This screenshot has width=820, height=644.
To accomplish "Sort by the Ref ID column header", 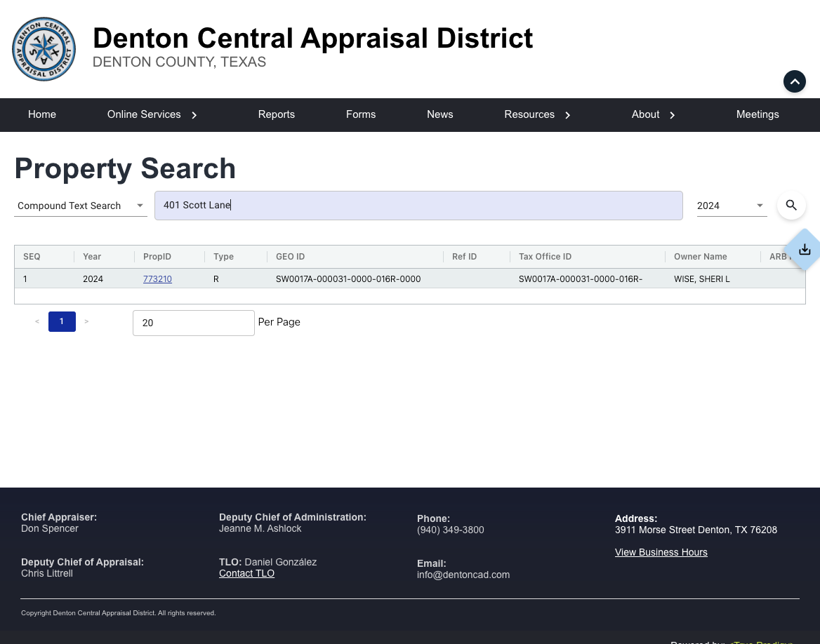I will pos(464,257).
